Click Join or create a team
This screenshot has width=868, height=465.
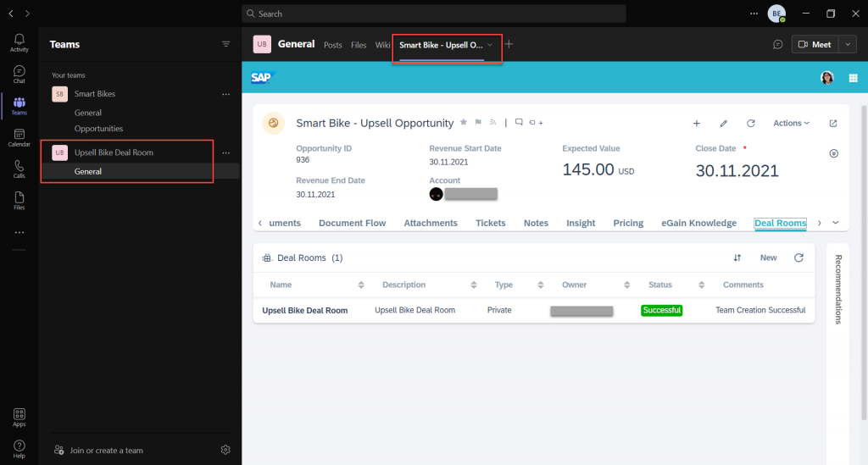[98, 450]
